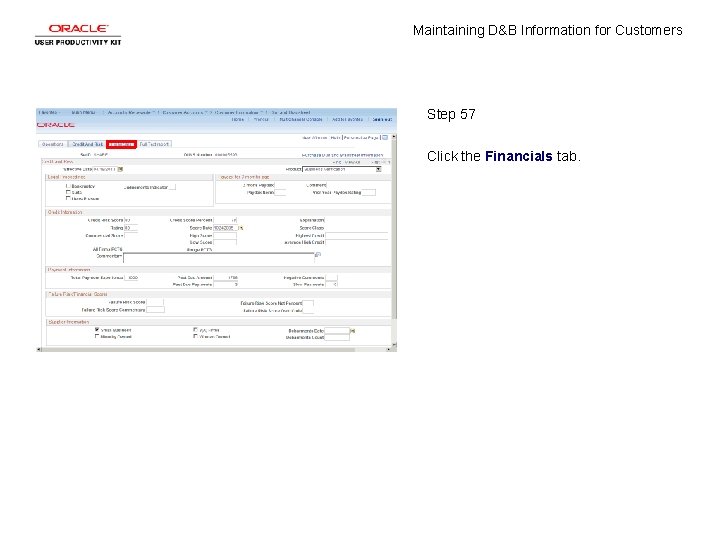720x540 pixels.
Task: Toggle the Suits checkbox
Action: [68, 192]
